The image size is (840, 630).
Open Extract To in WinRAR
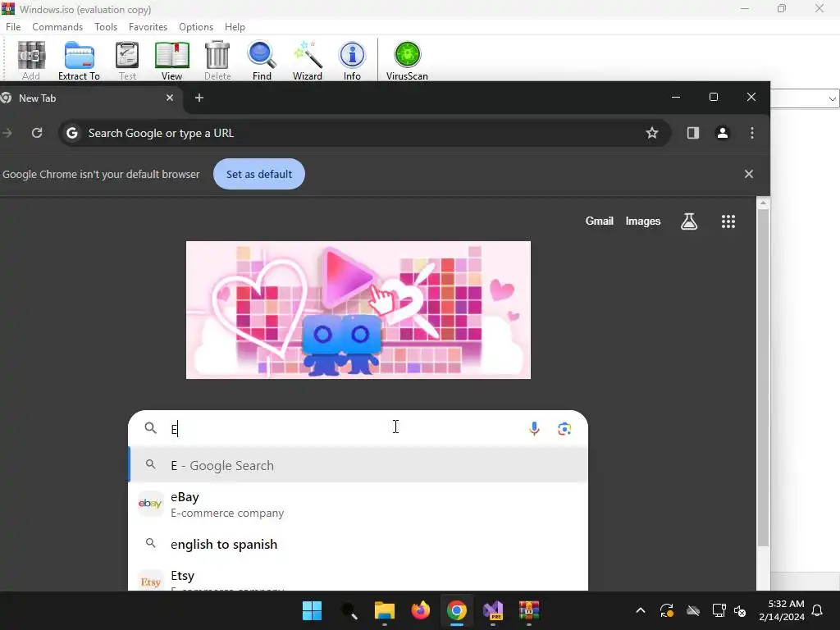(x=79, y=61)
